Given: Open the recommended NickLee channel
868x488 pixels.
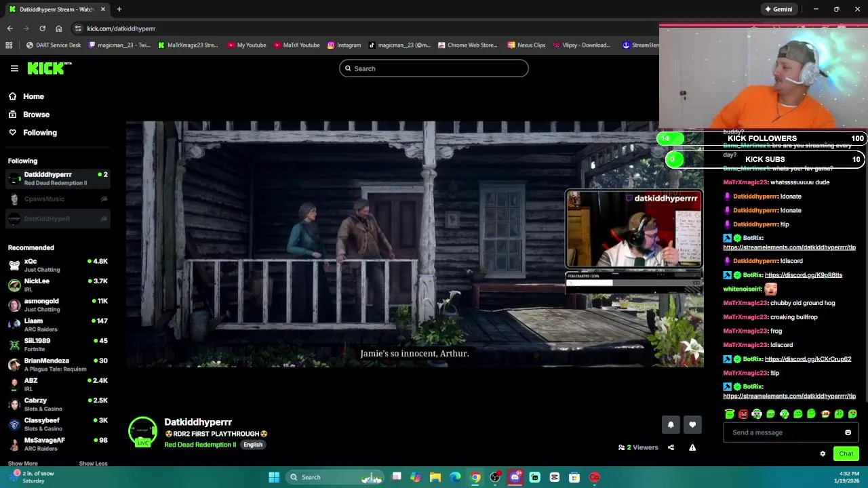Looking at the screenshot, I should 58,285.
